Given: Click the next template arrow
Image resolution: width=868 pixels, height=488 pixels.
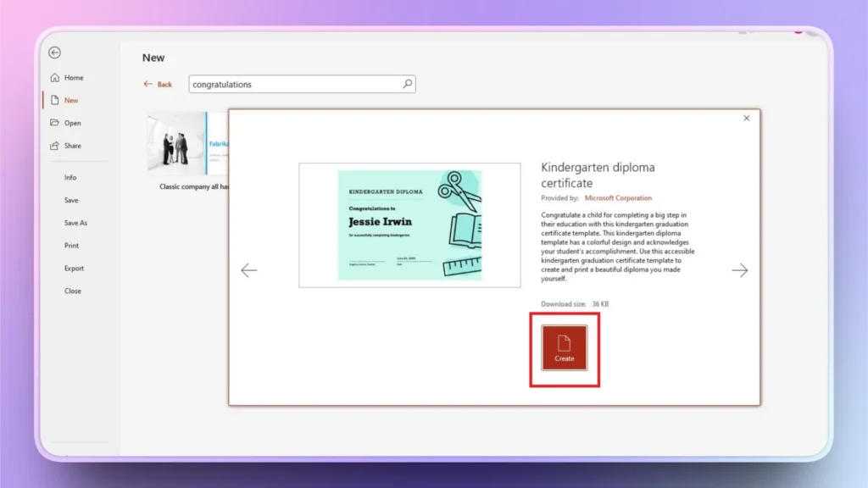Looking at the screenshot, I should pyautogui.click(x=739, y=270).
